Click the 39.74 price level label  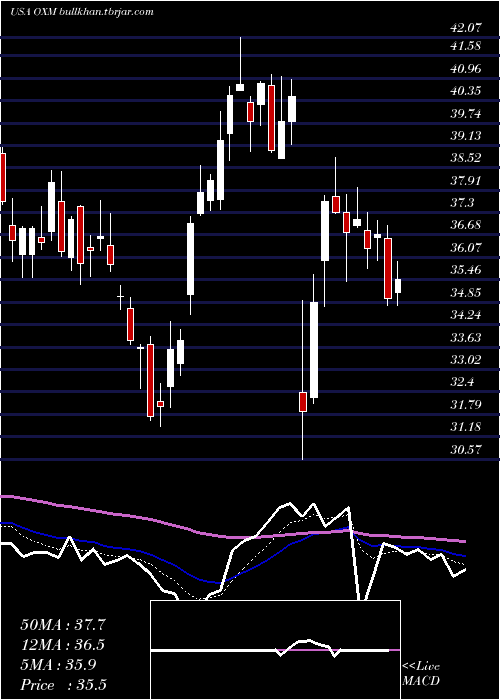pos(466,113)
